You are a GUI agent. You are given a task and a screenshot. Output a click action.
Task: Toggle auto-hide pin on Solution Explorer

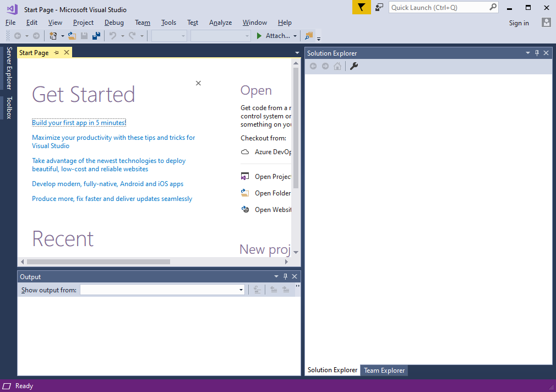[537, 53]
